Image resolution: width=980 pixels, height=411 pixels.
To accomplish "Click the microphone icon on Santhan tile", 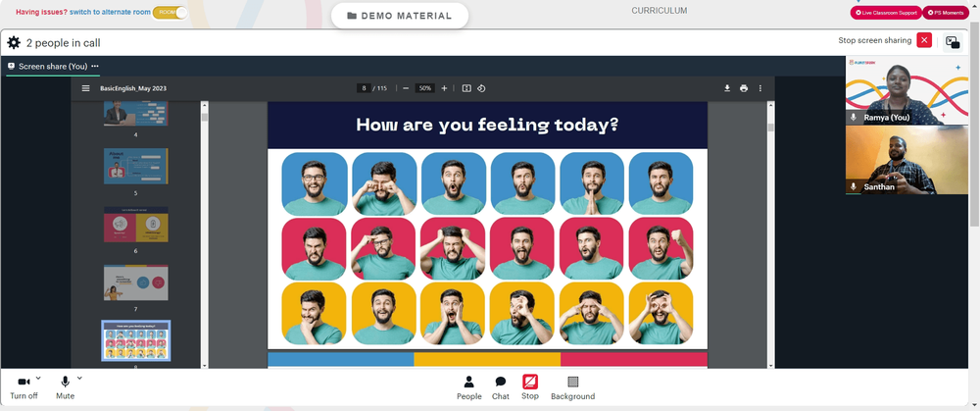I will [x=854, y=186].
